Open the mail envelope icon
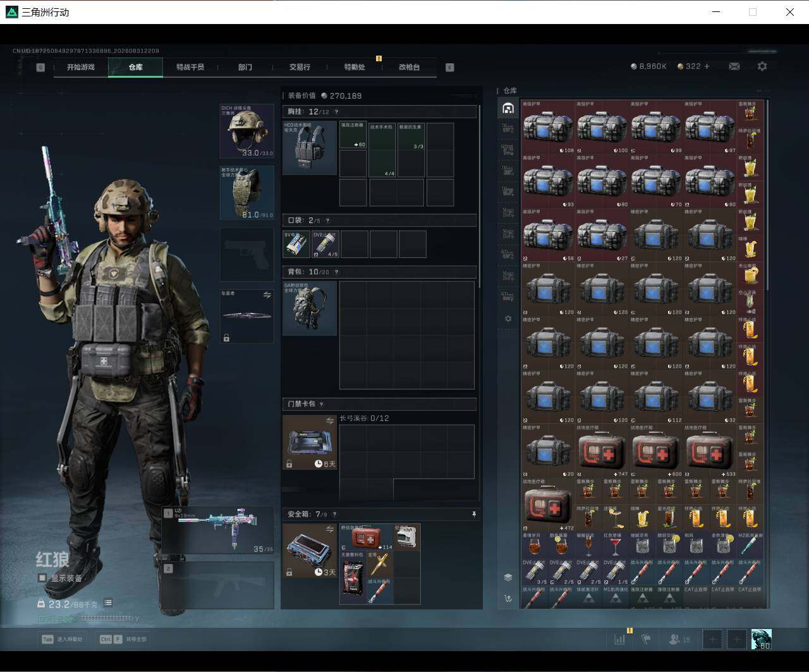This screenshot has width=809, height=672. pos(734,66)
